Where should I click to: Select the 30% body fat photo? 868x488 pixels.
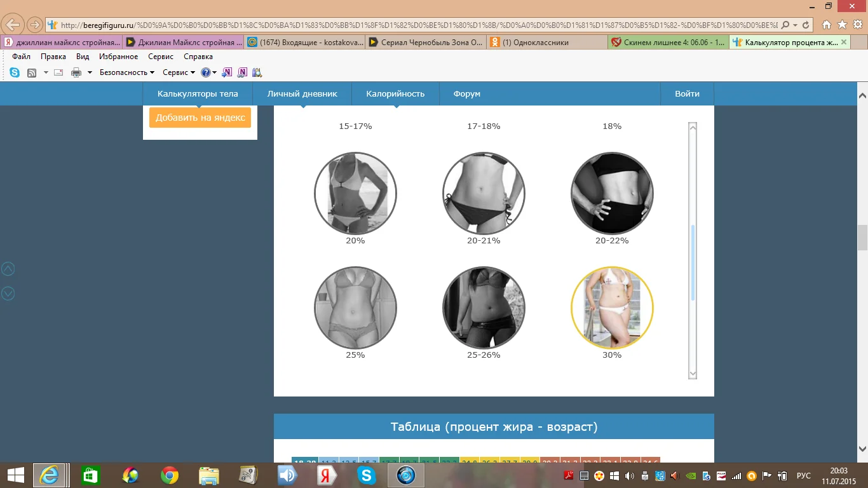pos(612,308)
